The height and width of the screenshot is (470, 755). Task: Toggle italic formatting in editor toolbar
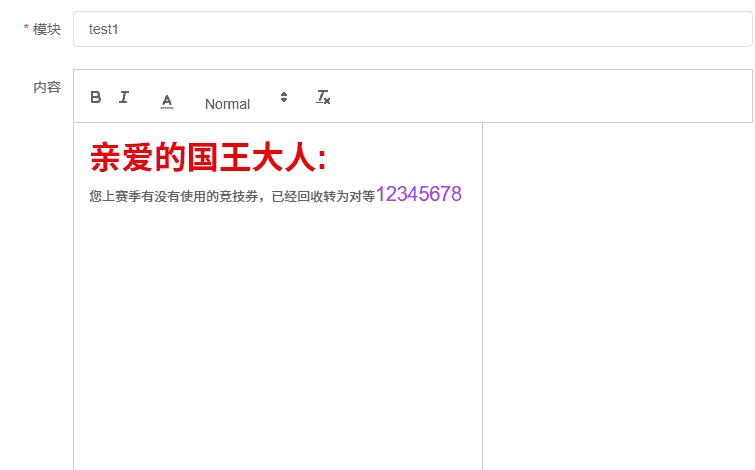(x=124, y=97)
